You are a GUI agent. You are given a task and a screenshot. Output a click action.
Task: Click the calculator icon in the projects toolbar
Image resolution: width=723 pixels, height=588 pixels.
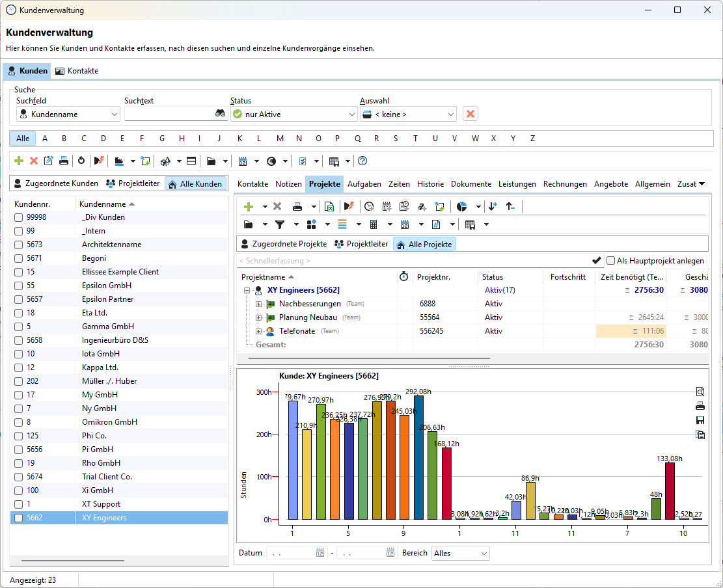tap(374, 224)
